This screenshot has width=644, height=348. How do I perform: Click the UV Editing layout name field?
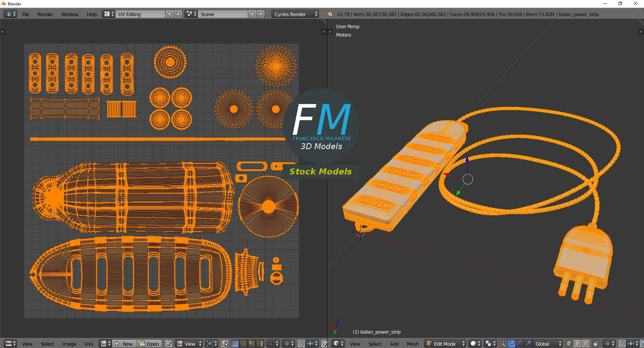[140, 14]
